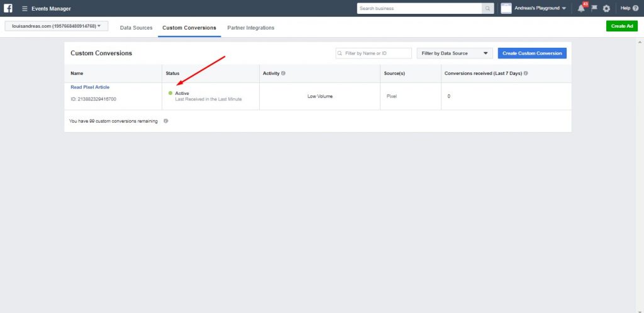Open the Filter by Data Source dropdown
This screenshot has width=644, height=313.
(x=454, y=53)
